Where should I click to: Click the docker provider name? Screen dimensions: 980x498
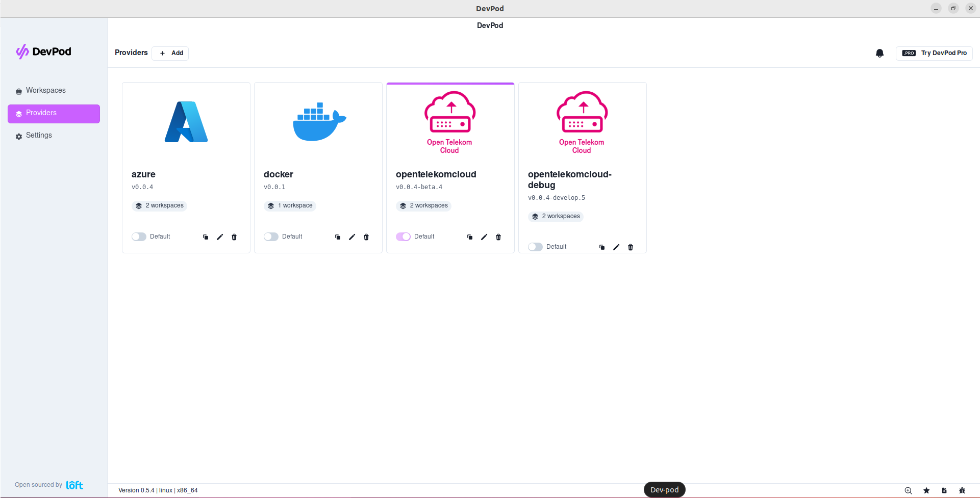pos(279,174)
